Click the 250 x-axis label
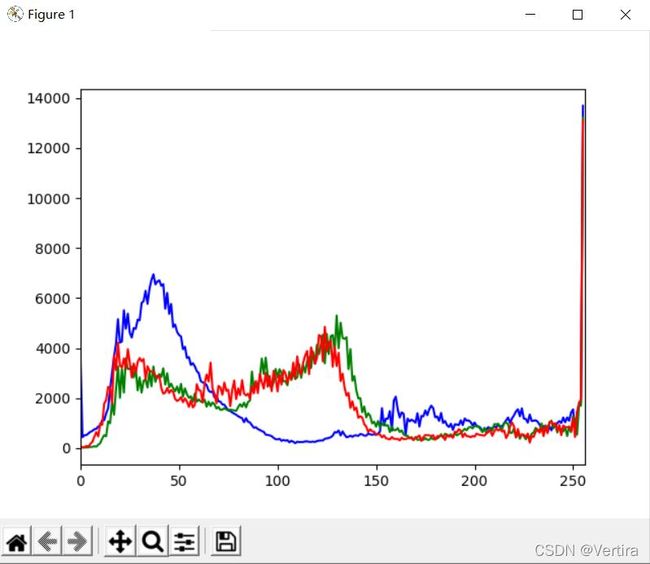 [x=573, y=481]
